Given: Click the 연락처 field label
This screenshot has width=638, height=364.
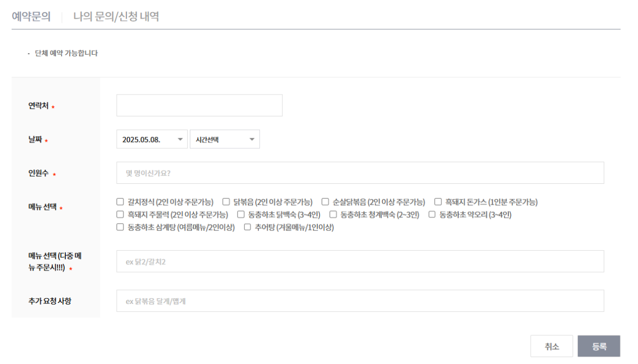Looking at the screenshot, I should [x=39, y=106].
